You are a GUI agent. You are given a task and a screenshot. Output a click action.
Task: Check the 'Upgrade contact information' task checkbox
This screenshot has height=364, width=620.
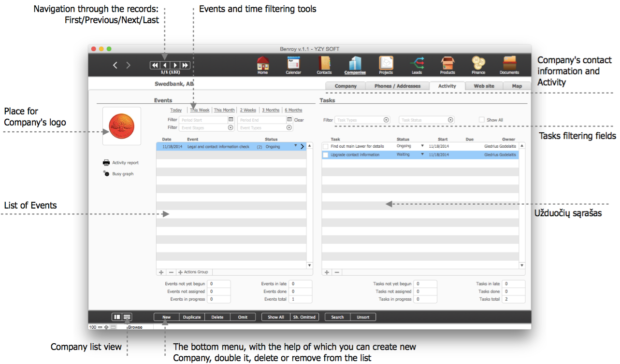[x=325, y=155]
